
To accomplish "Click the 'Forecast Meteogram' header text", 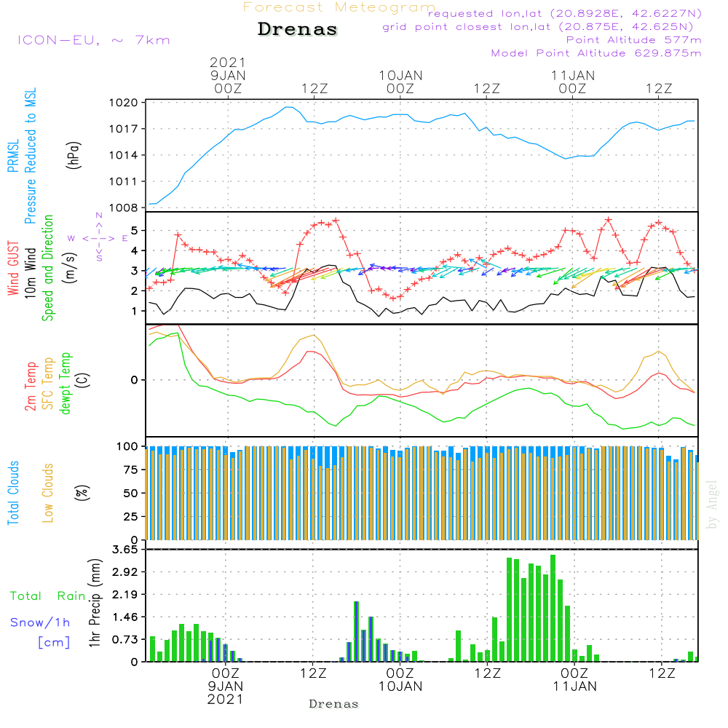I will pos(339,7).
